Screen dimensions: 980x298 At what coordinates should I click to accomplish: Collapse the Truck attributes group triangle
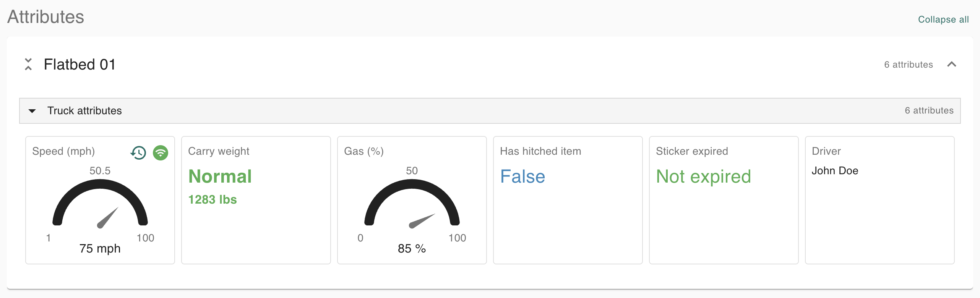point(32,111)
